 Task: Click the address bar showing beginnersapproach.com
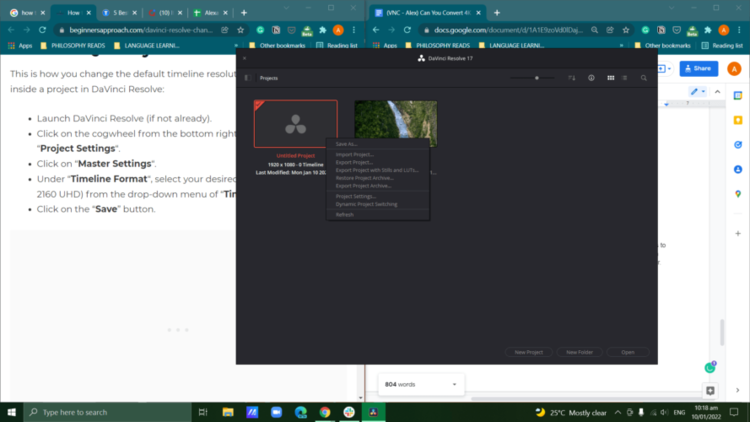point(141,30)
